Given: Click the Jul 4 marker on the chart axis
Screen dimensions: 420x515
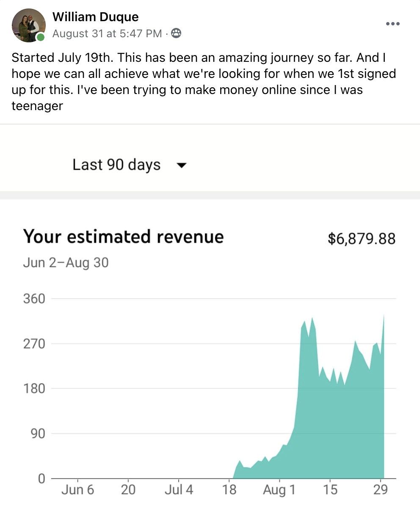Looking at the screenshot, I should pos(179,490).
